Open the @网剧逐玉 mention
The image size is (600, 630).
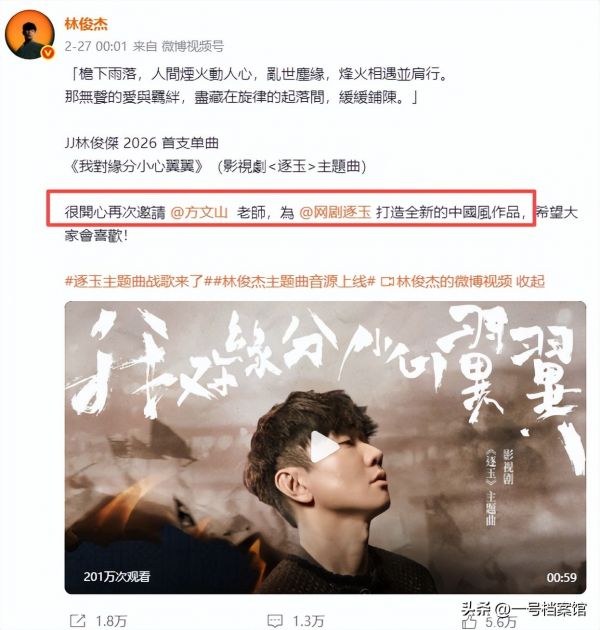pos(335,212)
